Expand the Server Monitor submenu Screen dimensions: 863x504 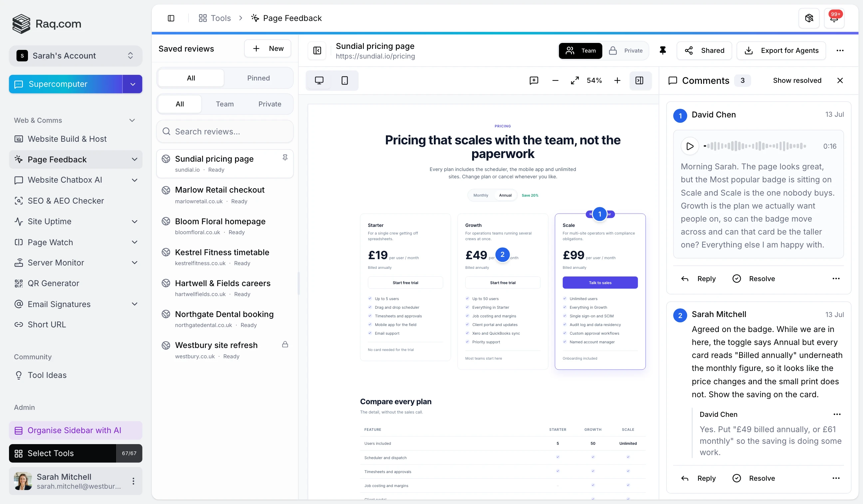pyautogui.click(x=135, y=263)
